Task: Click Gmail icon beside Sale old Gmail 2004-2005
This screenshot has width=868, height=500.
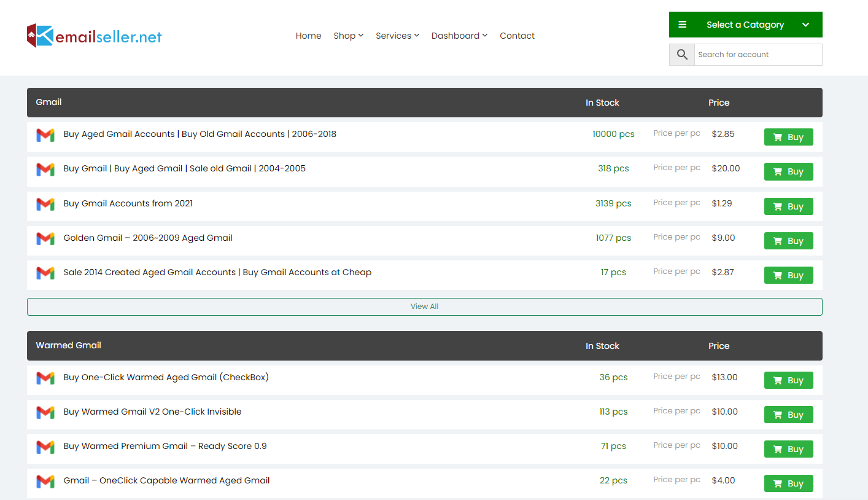Action: pos(45,170)
